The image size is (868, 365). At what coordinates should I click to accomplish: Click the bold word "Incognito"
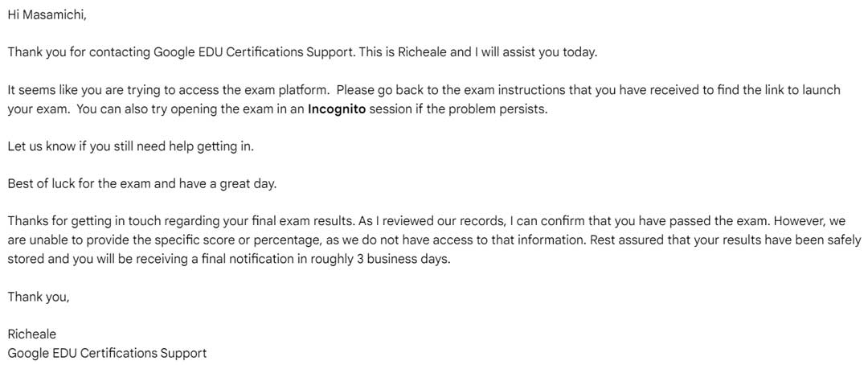[337, 109]
